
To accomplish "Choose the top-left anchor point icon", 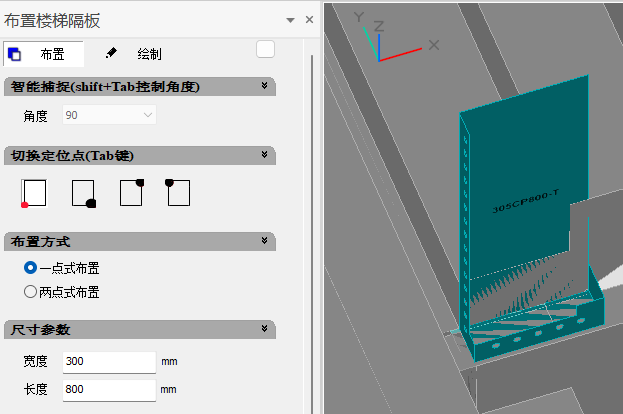I will tap(179, 192).
